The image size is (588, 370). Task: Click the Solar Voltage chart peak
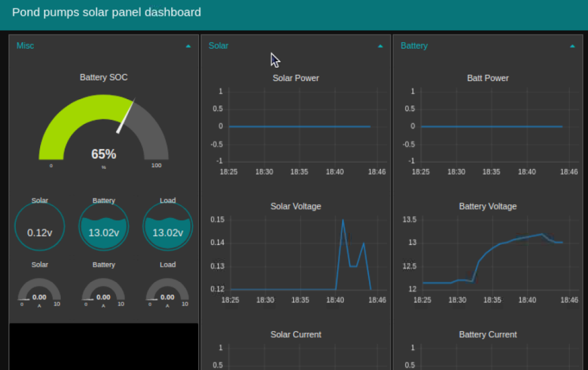343,220
